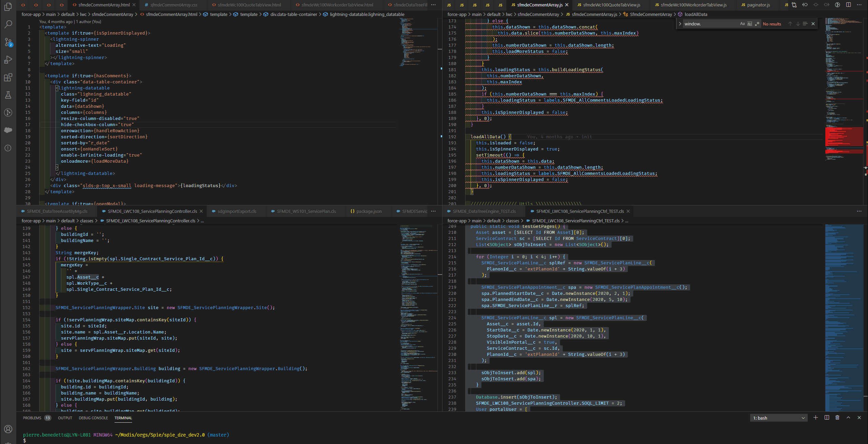Close the sfmdeCommentArray.html tab

(134, 5)
